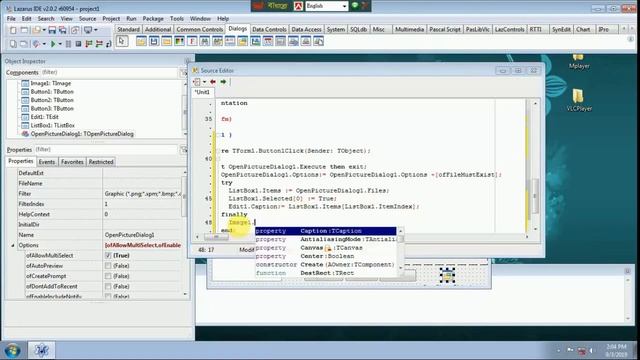Switch to the Restricted tab in Object Inspector
The height and width of the screenshot is (360, 640).
[x=101, y=162]
